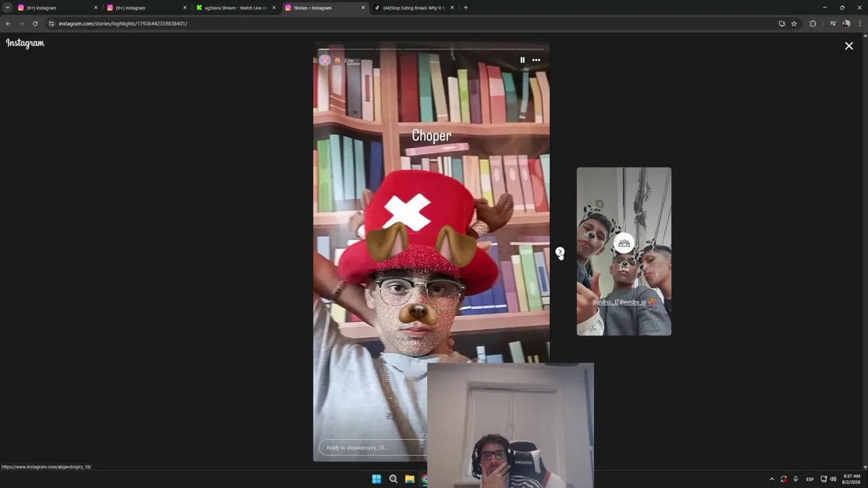Pause the playing Instagram story

point(522,60)
